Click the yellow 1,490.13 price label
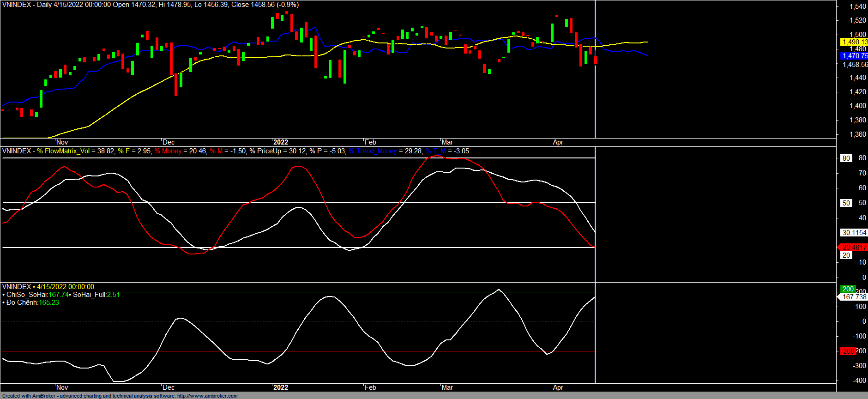 [854, 42]
